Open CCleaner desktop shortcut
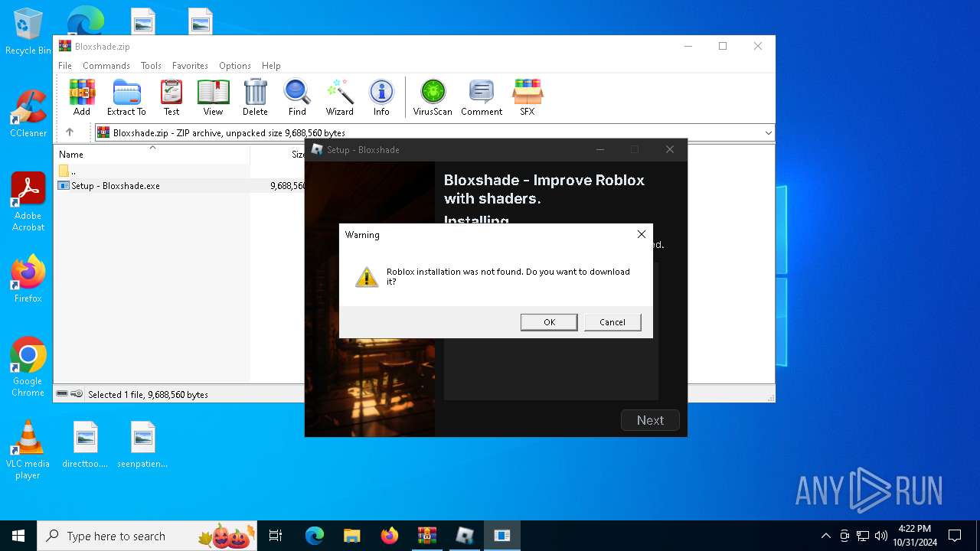 tap(28, 114)
